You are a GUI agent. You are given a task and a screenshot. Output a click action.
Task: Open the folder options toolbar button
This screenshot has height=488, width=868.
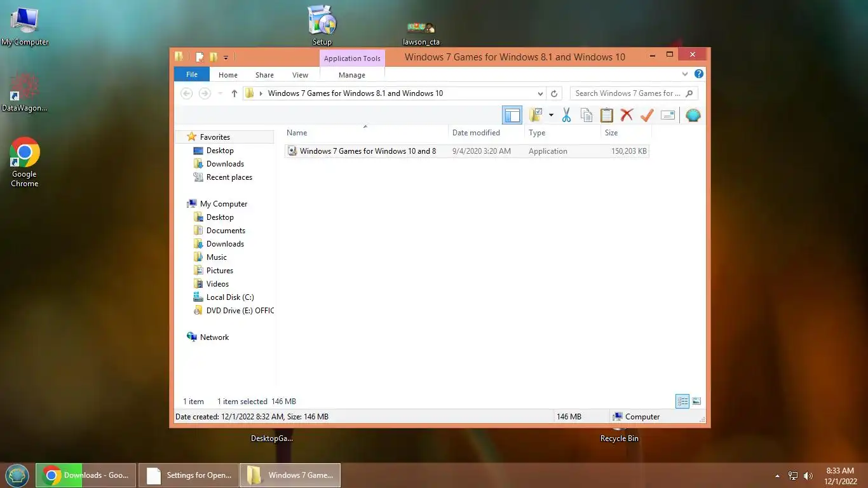(x=536, y=115)
